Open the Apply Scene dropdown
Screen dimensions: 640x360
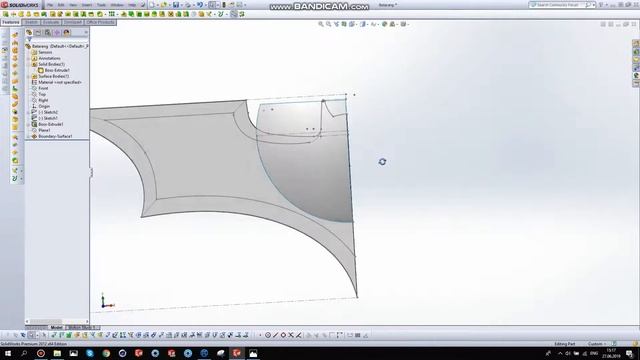[393, 24]
